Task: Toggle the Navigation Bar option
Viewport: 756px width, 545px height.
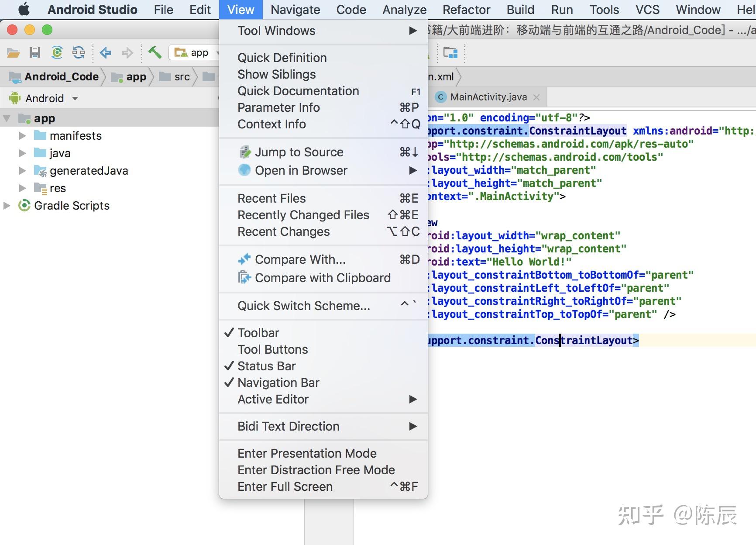Action: [x=323, y=383]
